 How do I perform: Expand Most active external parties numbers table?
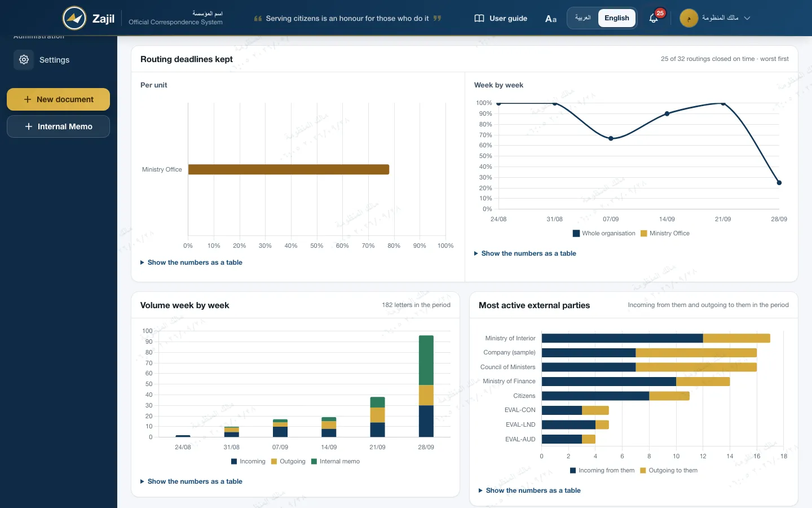529,491
